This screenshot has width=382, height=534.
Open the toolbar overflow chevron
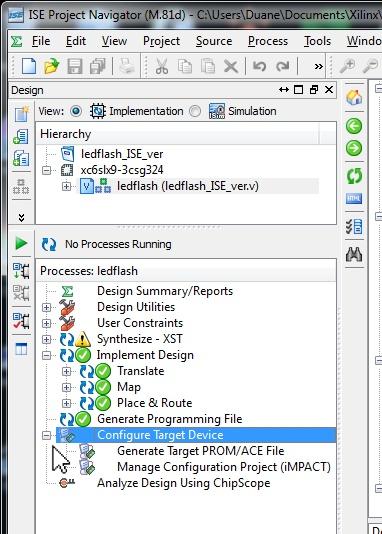(x=318, y=66)
